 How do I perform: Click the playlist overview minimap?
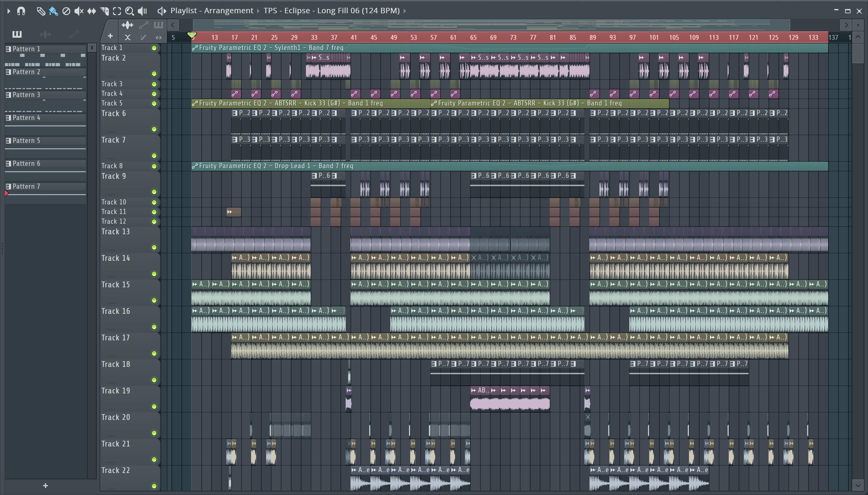[491, 25]
